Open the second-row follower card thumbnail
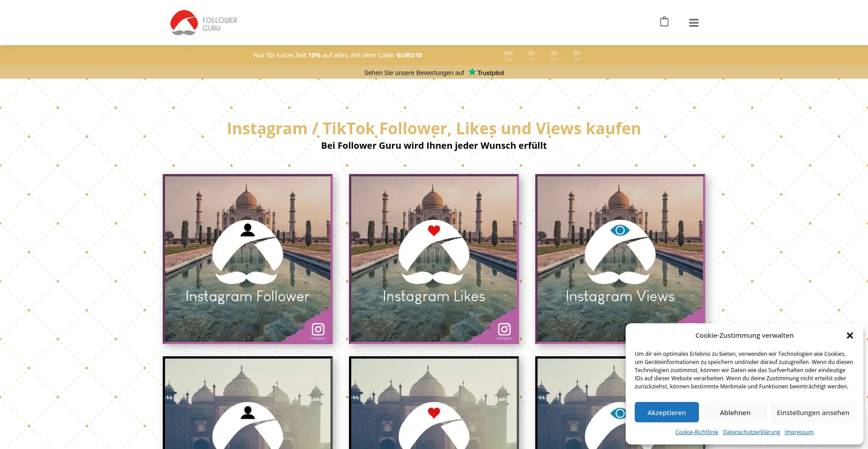Image resolution: width=868 pixels, height=449 pixels. [x=248, y=402]
